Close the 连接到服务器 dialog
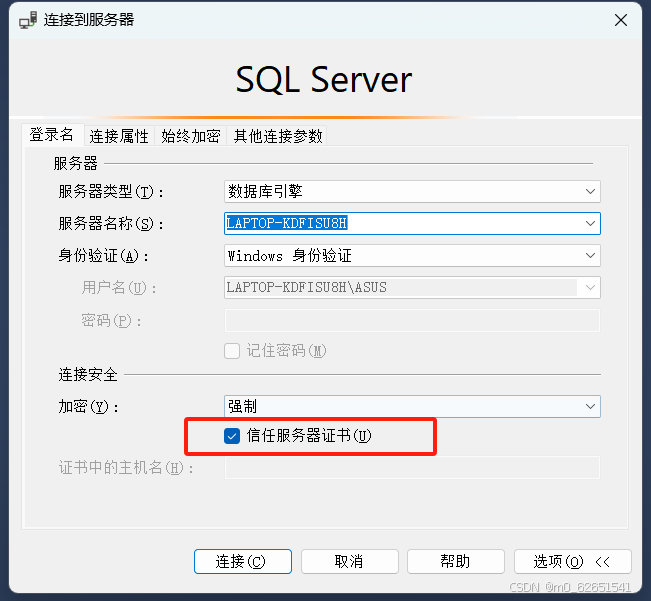Image resolution: width=651 pixels, height=601 pixels. coord(621,20)
